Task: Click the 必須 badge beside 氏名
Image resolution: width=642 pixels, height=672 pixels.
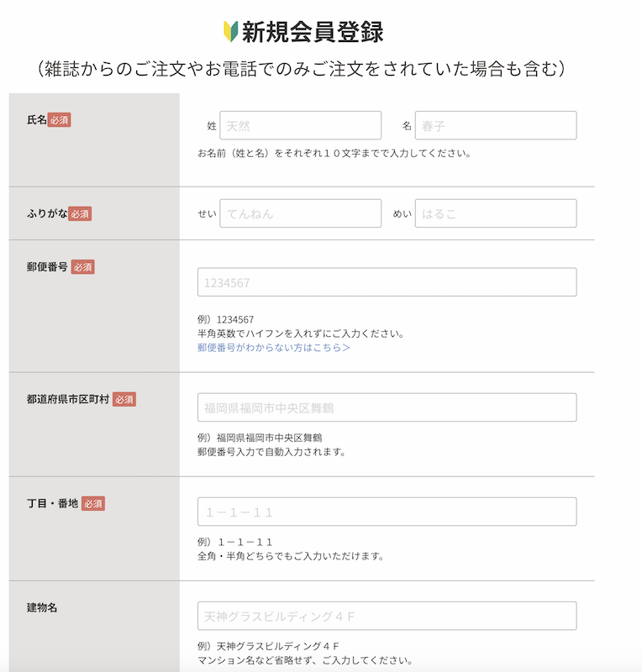Action: pos(59,120)
